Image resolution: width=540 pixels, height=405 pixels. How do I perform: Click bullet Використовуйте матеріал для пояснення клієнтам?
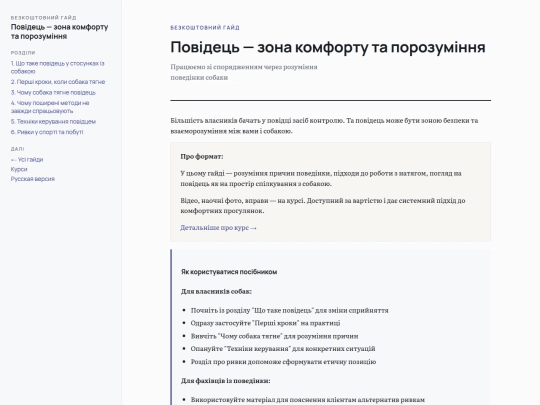pos(308,400)
